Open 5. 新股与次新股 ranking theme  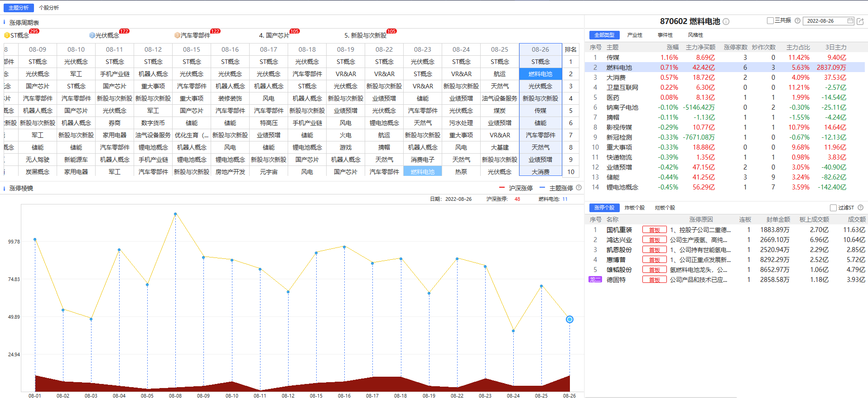pyautogui.click(x=365, y=35)
